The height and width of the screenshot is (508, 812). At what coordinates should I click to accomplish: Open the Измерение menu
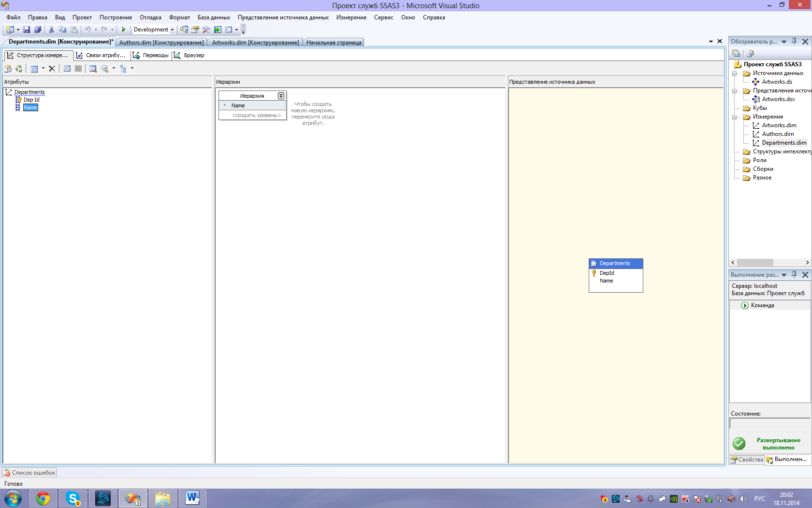351,17
